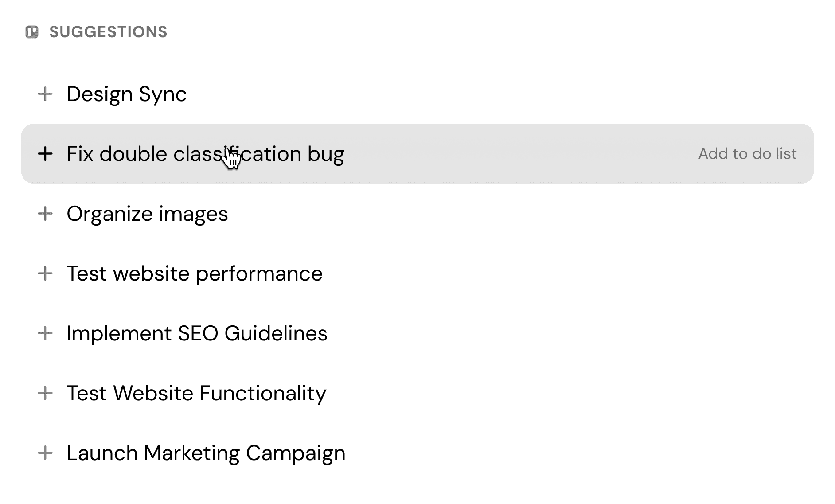Click the 'Add to do list' label
The width and height of the screenshot is (835, 504).
pyautogui.click(x=747, y=154)
